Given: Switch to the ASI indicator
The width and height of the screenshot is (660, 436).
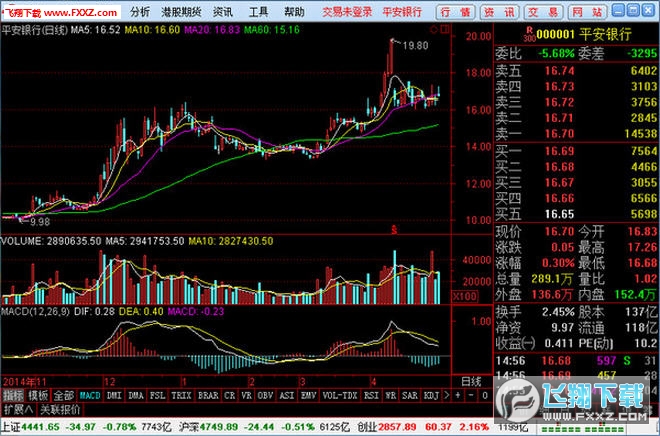Looking at the screenshot, I should [287, 396].
